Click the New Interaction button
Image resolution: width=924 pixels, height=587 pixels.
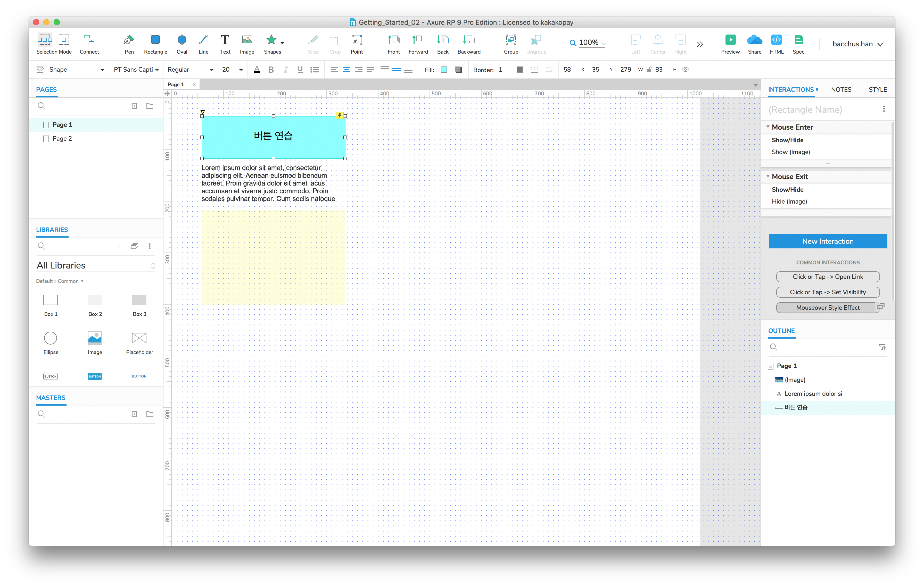click(x=827, y=241)
